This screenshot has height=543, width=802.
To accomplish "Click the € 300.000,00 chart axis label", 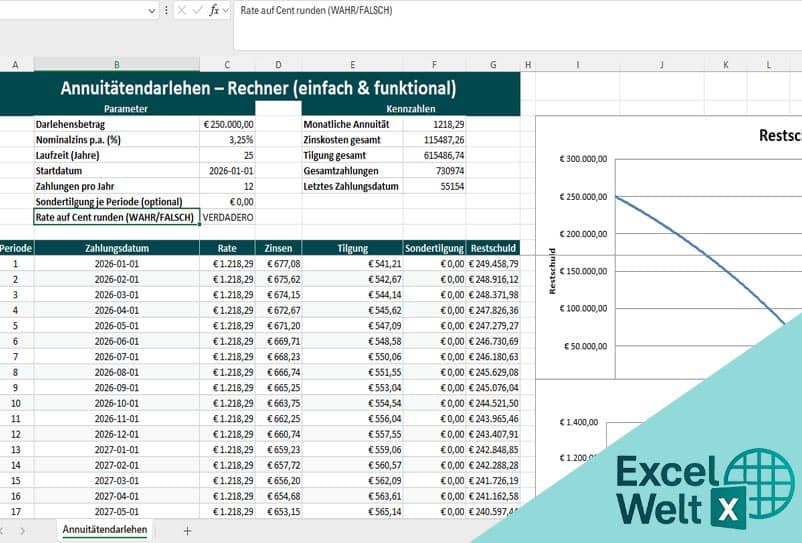I will coord(583,159).
